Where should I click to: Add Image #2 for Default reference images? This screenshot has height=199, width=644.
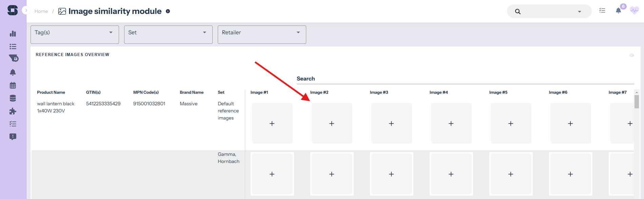tap(332, 123)
